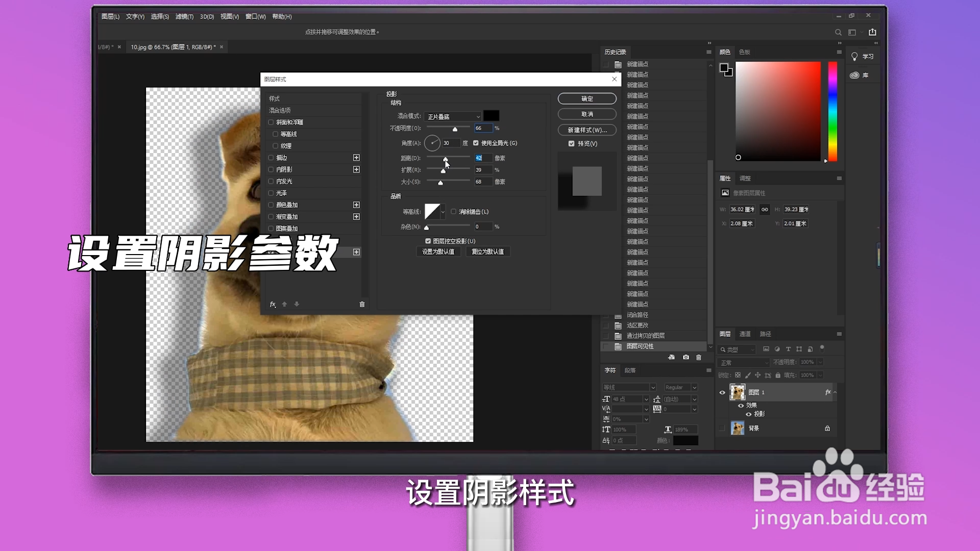Click 设置为默认值 button
The image size is (980, 551).
pyautogui.click(x=438, y=252)
